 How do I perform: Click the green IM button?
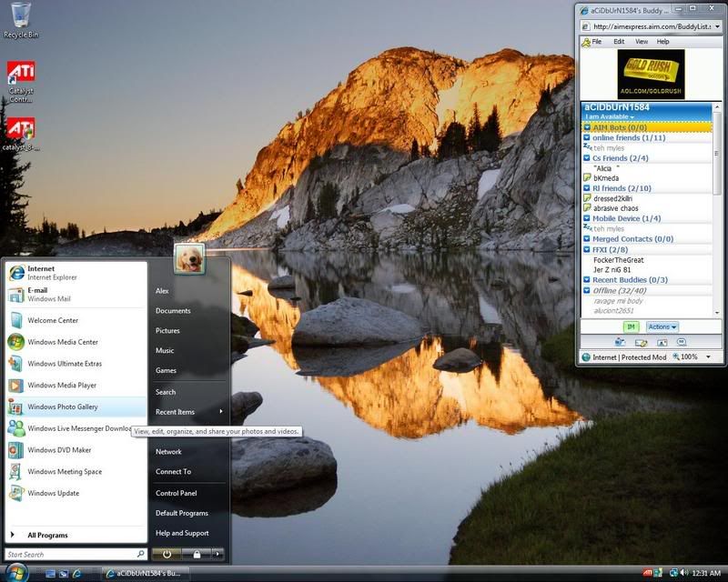tap(631, 327)
